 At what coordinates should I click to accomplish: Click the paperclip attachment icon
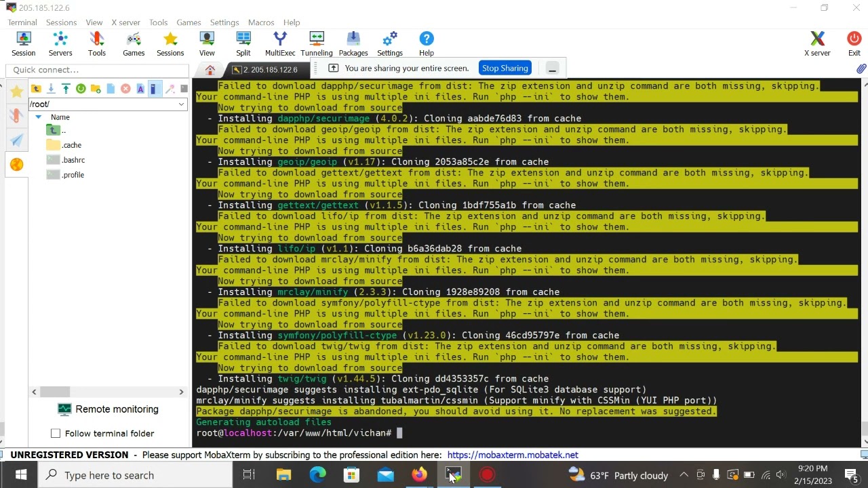[861, 69]
